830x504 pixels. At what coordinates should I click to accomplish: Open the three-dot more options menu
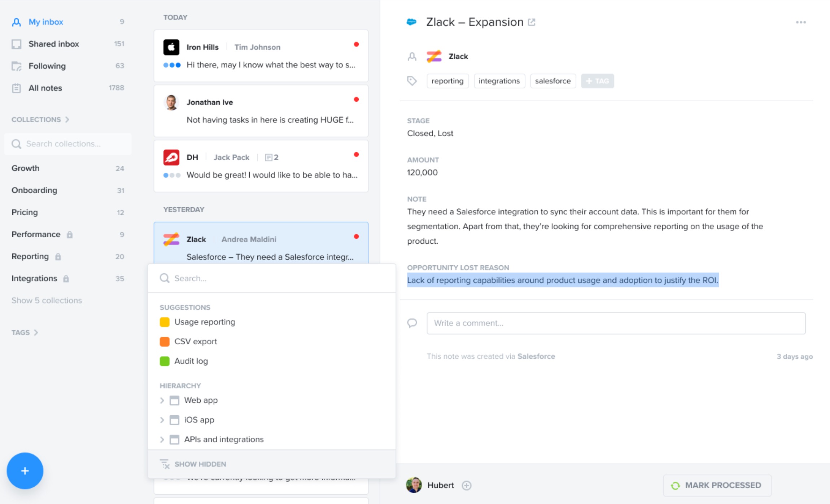tap(801, 22)
